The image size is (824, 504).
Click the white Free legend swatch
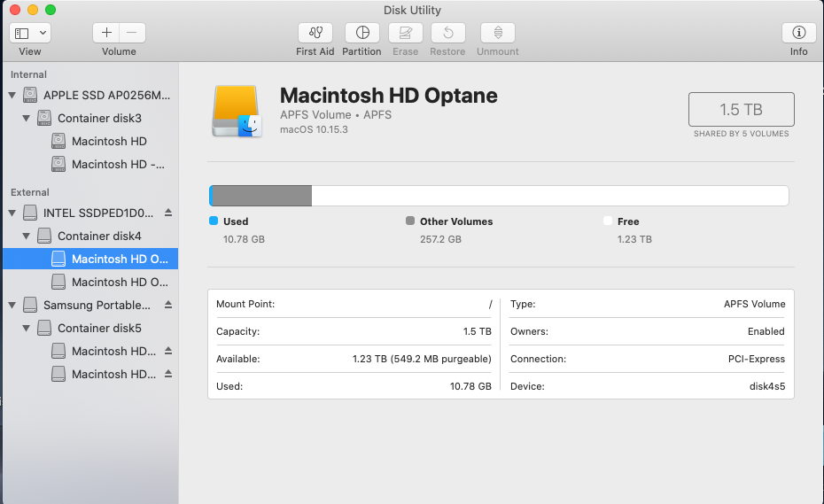[608, 221]
